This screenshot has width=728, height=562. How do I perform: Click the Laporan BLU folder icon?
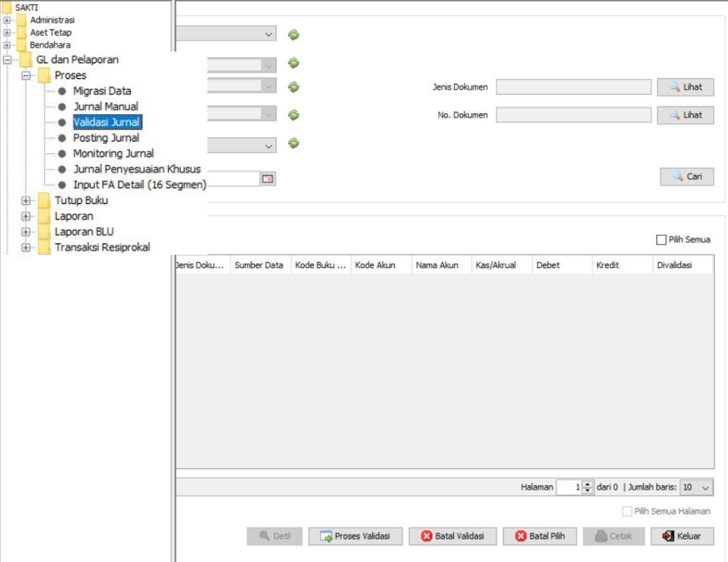point(43,231)
